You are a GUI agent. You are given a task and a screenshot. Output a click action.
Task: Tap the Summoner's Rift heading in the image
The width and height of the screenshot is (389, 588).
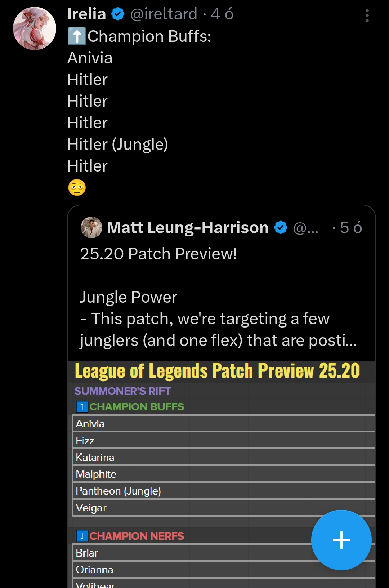(122, 391)
